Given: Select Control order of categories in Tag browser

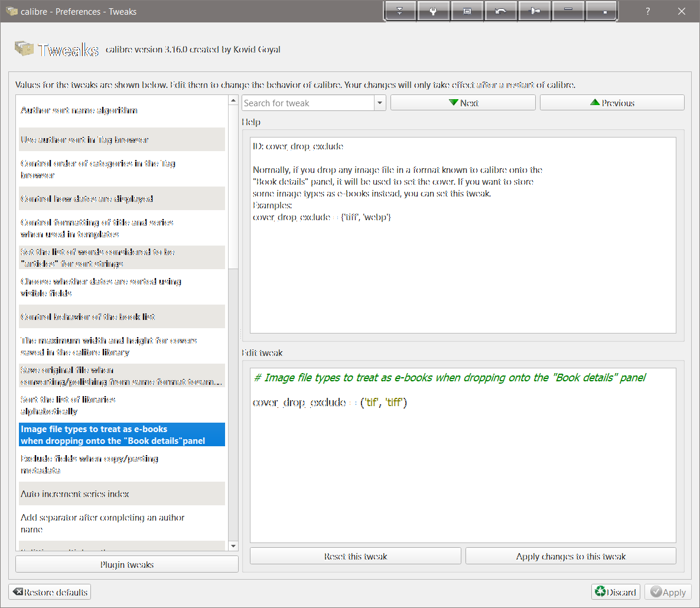Looking at the screenshot, I should tap(122, 169).
